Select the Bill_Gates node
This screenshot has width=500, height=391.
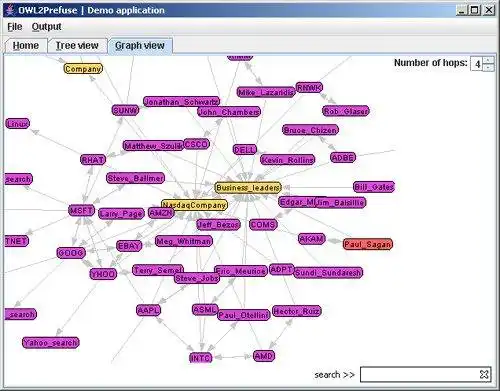374,187
